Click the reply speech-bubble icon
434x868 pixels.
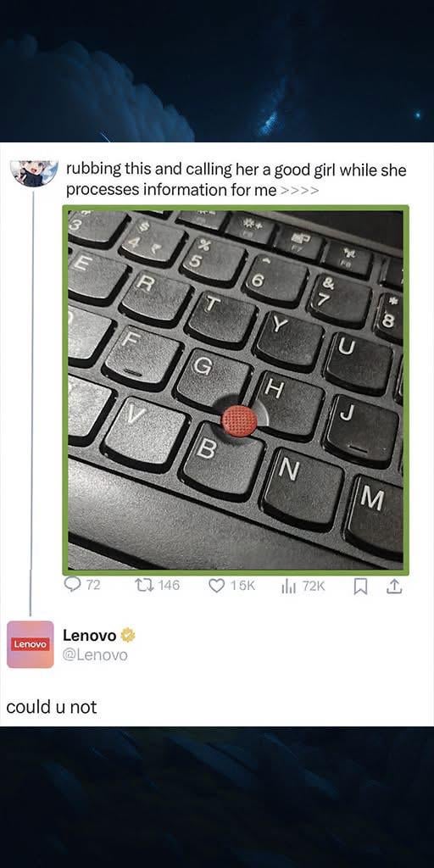pyautogui.click(x=73, y=585)
